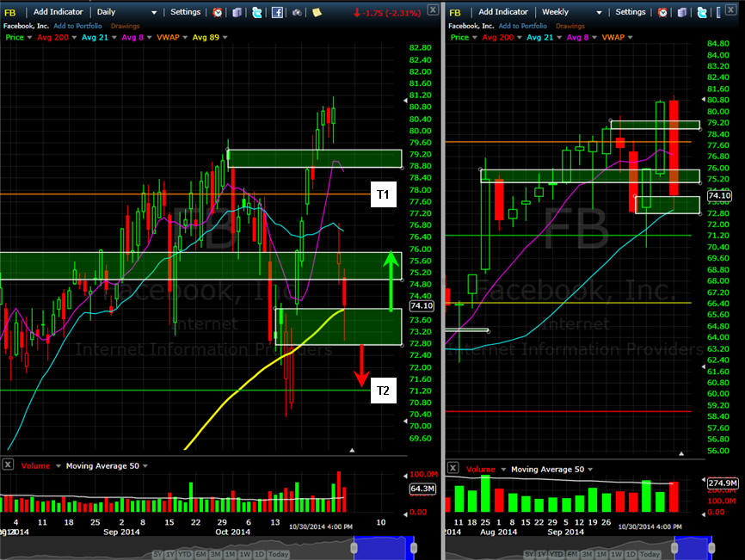The image size is (745, 560).
Task: Click the 274.9M volume label
Action: click(x=722, y=483)
